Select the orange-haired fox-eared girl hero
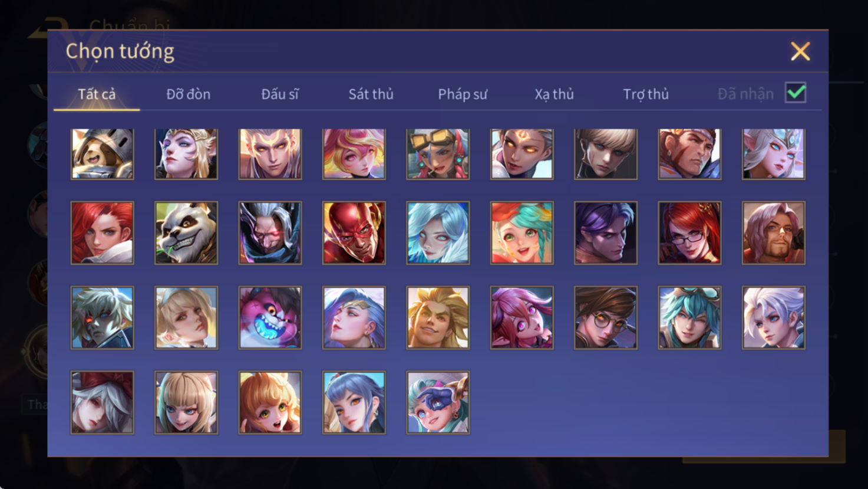The image size is (868, 489). pos(270,402)
